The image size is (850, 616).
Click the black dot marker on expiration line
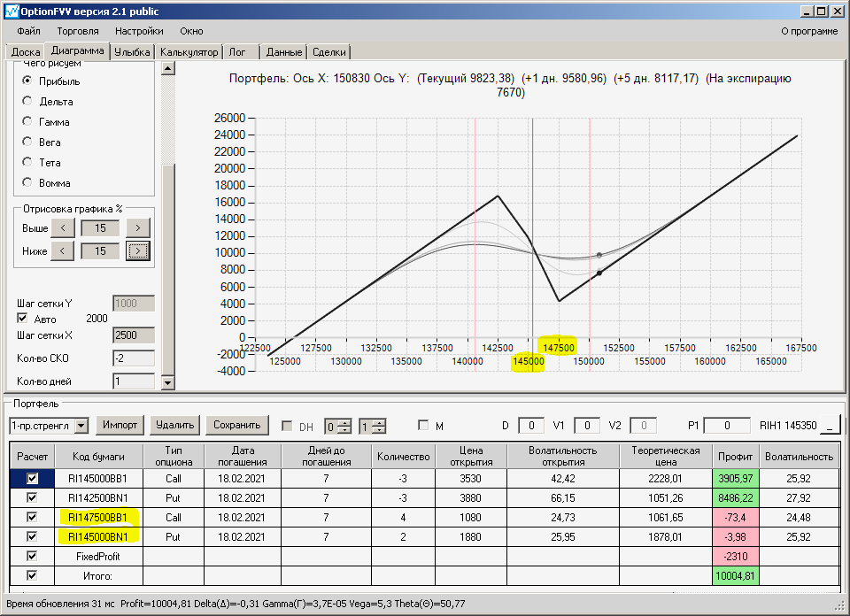[599, 273]
